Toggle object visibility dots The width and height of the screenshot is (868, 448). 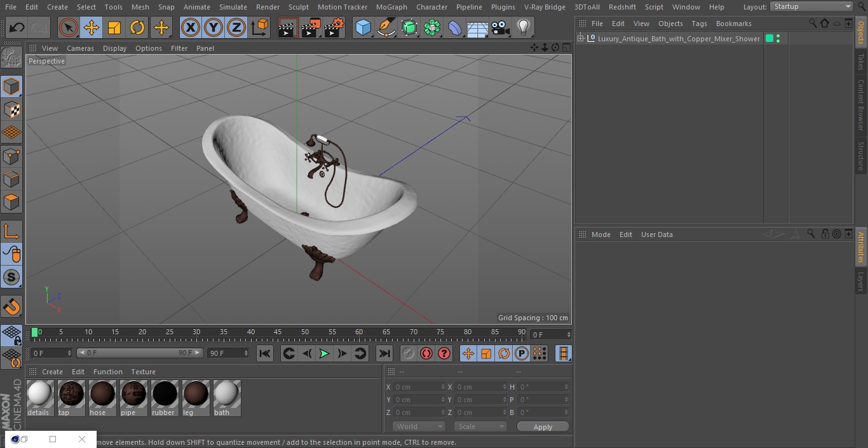click(778, 39)
